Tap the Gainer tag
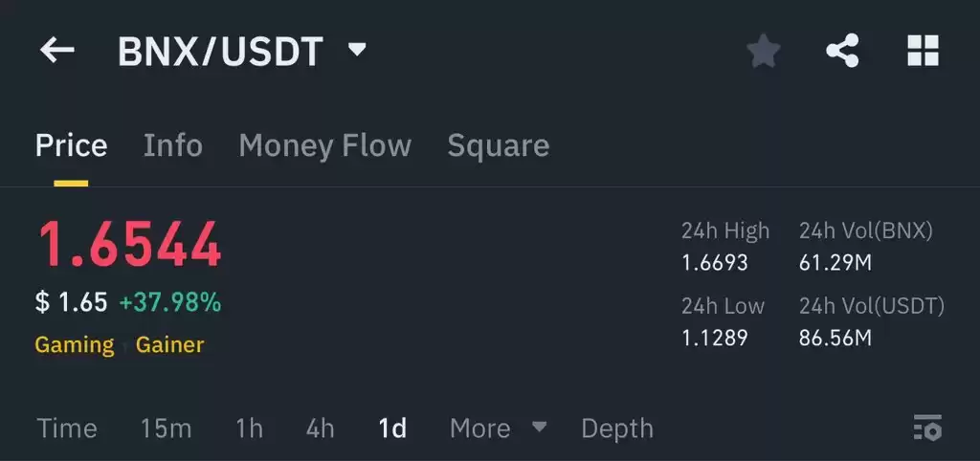 (170, 345)
